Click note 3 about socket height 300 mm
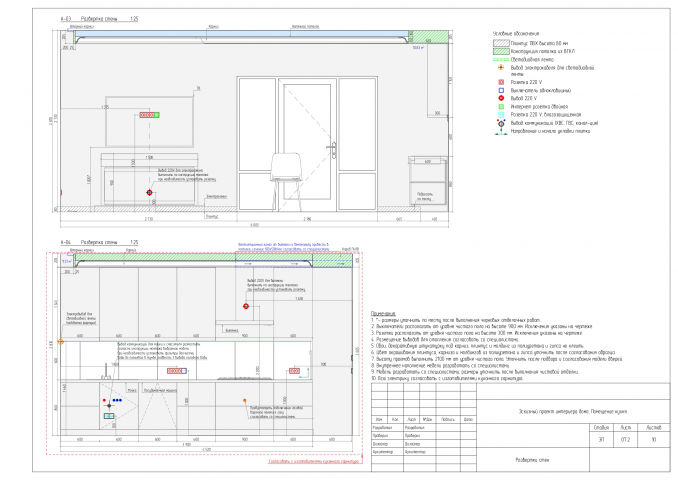Image resolution: width=678 pixels, height=480 pixels. pyautogui.click(x=477, y=333)
